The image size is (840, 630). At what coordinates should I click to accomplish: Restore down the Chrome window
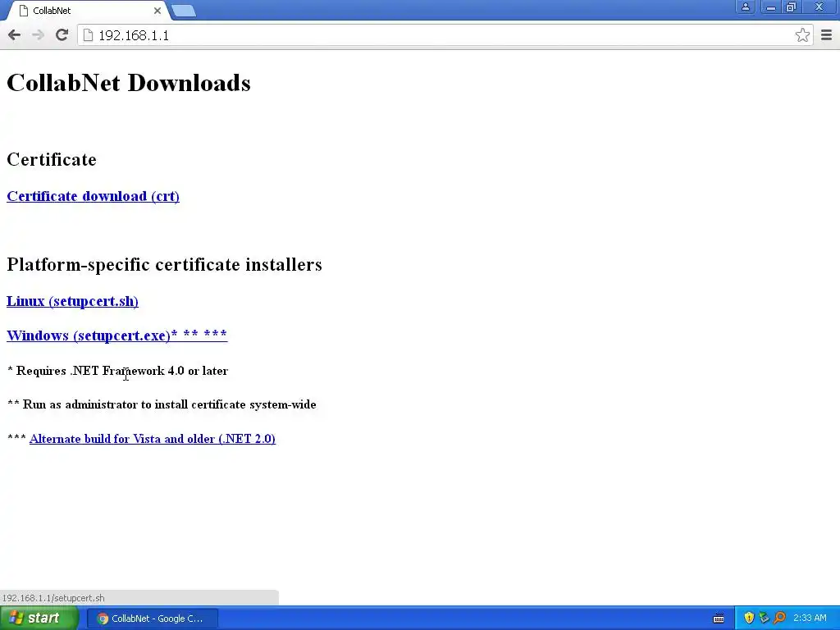pyautogui.click(x=792, y=7)
